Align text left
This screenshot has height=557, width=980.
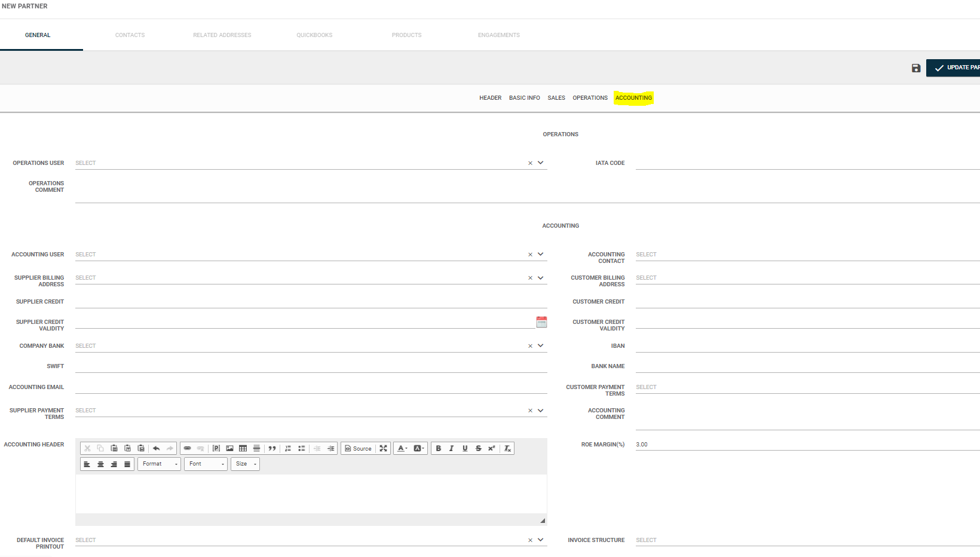(87, 464)
